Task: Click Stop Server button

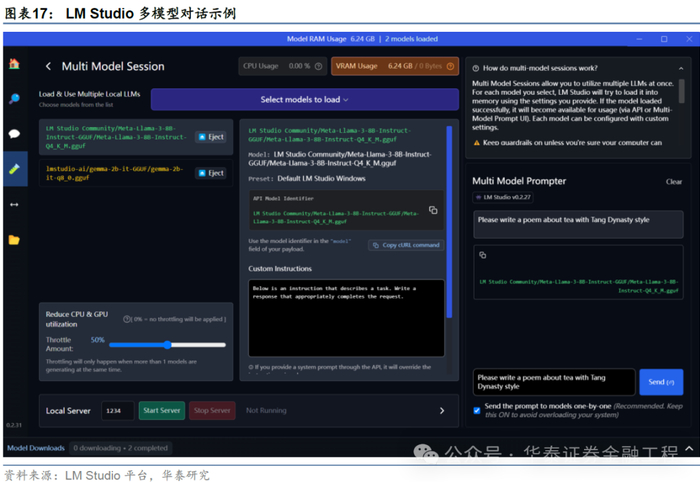Action: [x=212, y=411]
